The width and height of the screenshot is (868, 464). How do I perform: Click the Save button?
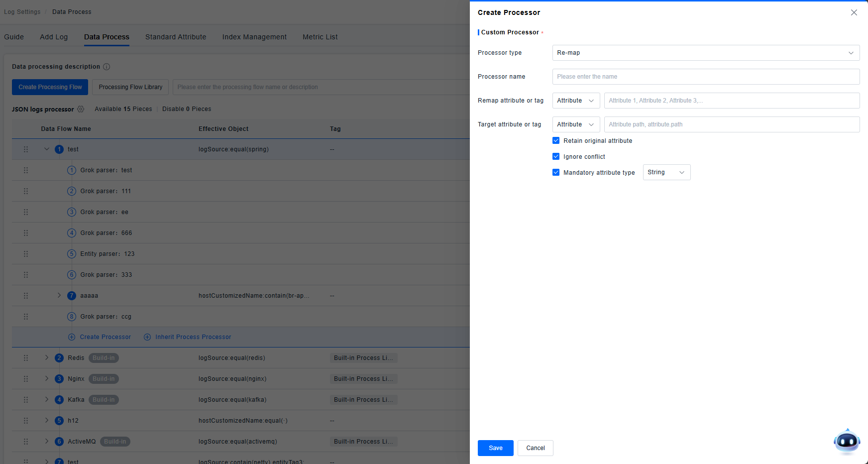pyautogui.click(x=495, y=448)
